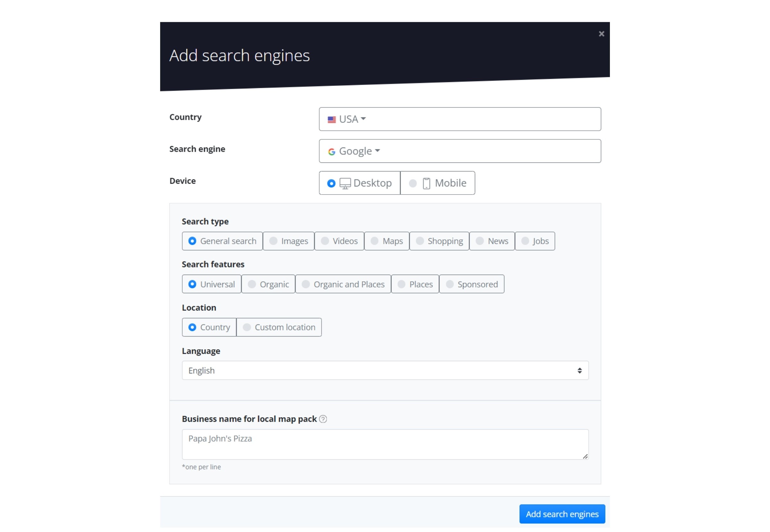
Task: Pick the Custom location option
Action: [278, 327]
